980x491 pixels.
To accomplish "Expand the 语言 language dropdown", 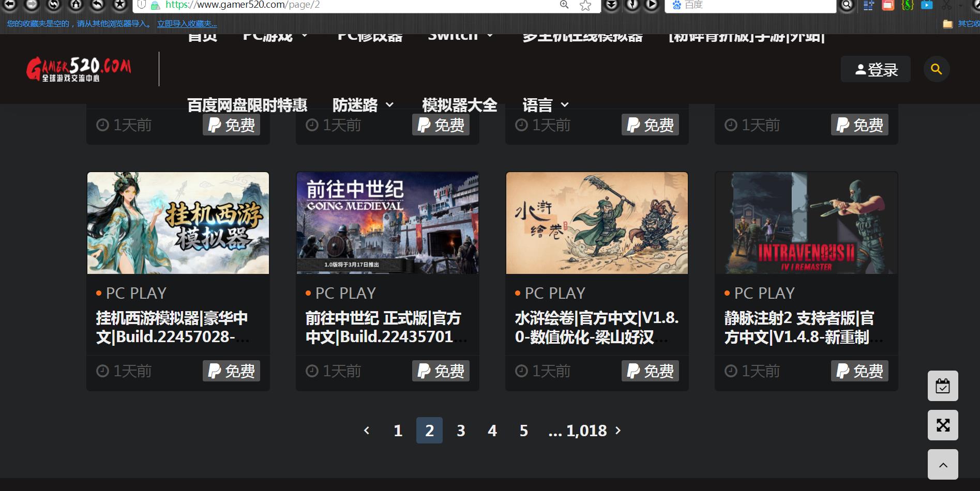I will (545, 105).
